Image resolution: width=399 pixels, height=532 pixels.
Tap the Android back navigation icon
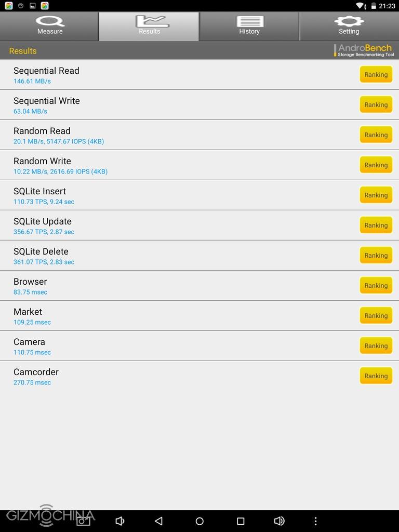point(159,521)
